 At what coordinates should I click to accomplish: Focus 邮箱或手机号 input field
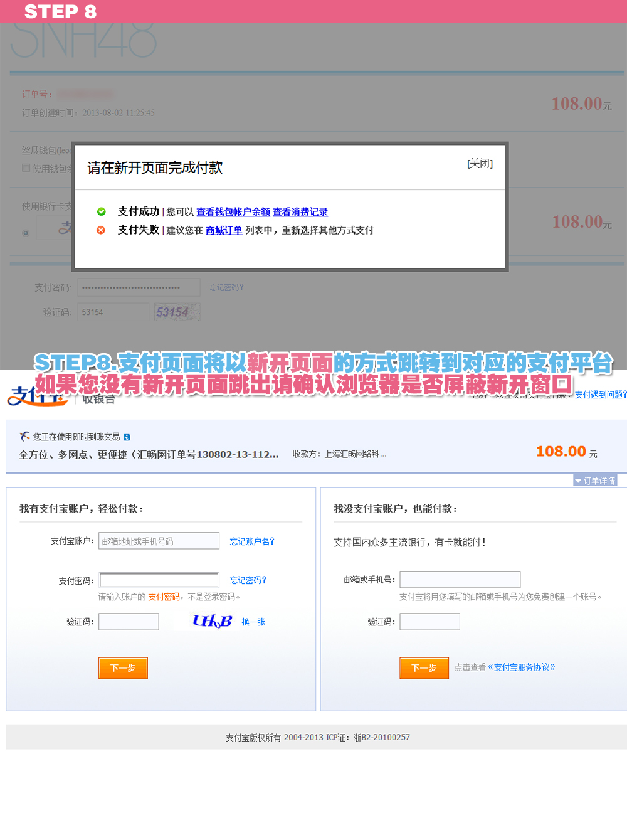click(x=460, y=580)
